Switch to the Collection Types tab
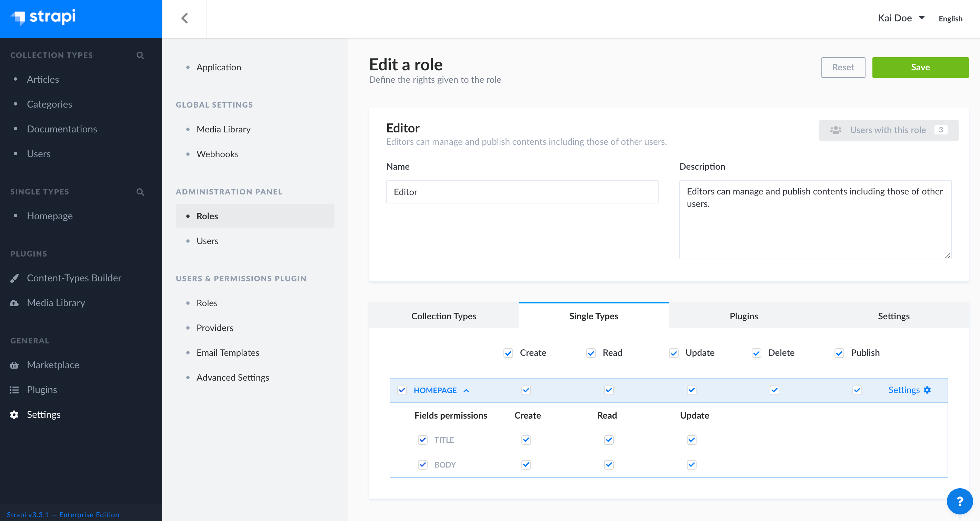 coord(443,315)
